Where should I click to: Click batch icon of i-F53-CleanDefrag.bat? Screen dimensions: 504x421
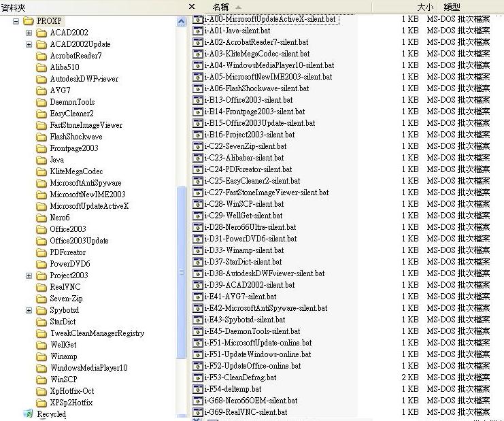tap(197, 378)
